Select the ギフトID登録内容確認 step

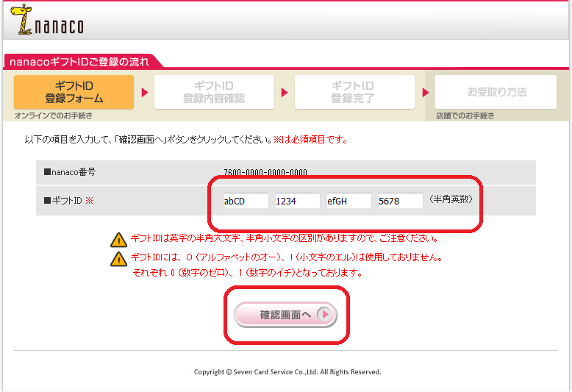214,92
